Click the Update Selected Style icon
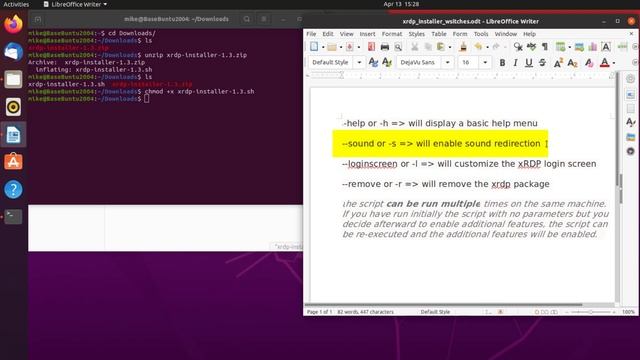Viewport: 640px width, 360px height. pos(373,62)
